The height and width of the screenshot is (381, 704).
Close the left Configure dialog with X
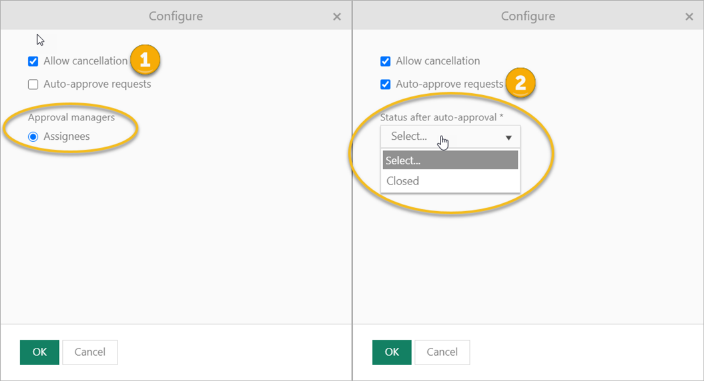pyautogui.click(x=337, y=17)
